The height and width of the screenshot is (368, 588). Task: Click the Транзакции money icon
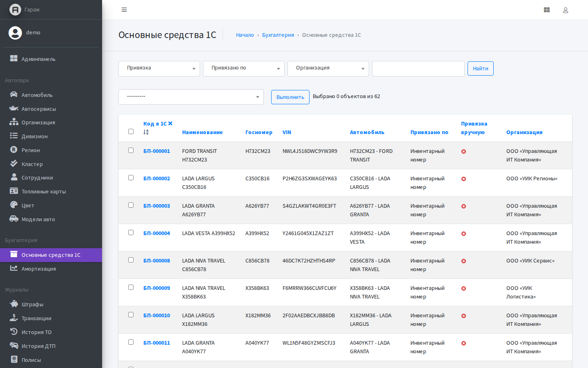click(x=14, y=318)
